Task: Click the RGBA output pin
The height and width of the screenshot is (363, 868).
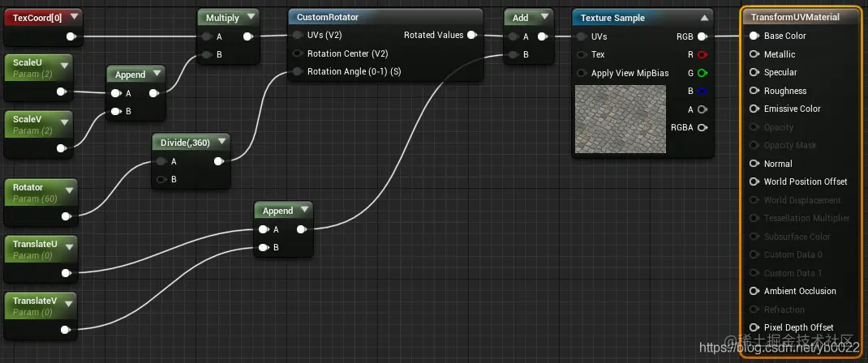Action: tap(703, 128)
